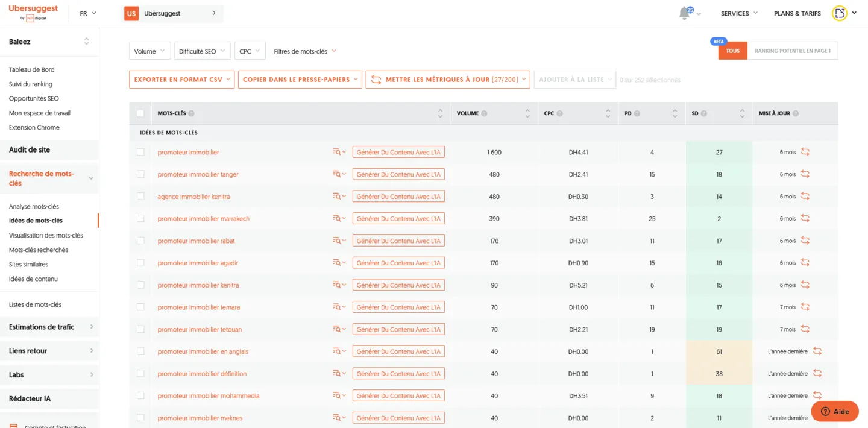The height and width of the screenshot is (428, 868).
Task: Check the promoteur immobilier rabat checkbox
Action: click(x=140, y=241)
